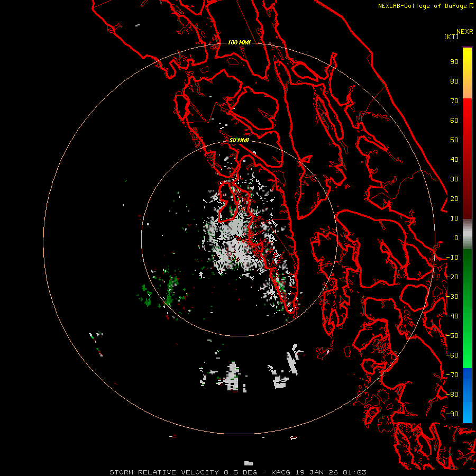Click the 20 value on velocity scale
This screenshot has height=476, width=476.
click(454, 199)
